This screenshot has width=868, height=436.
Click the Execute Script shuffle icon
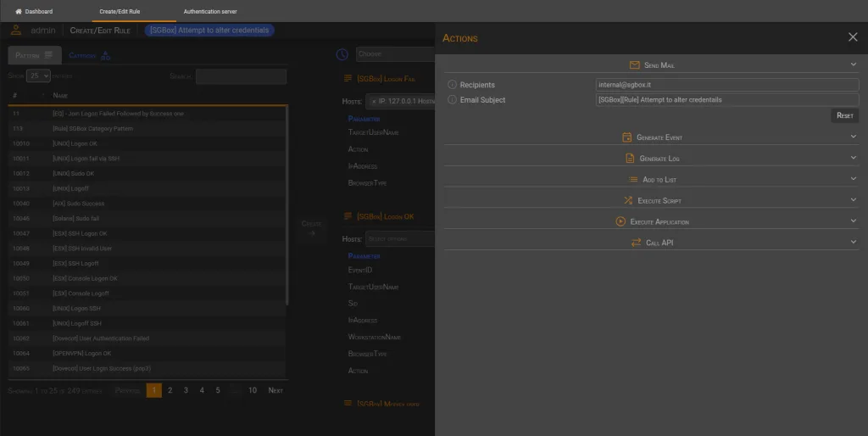click(x=628, y=200)
